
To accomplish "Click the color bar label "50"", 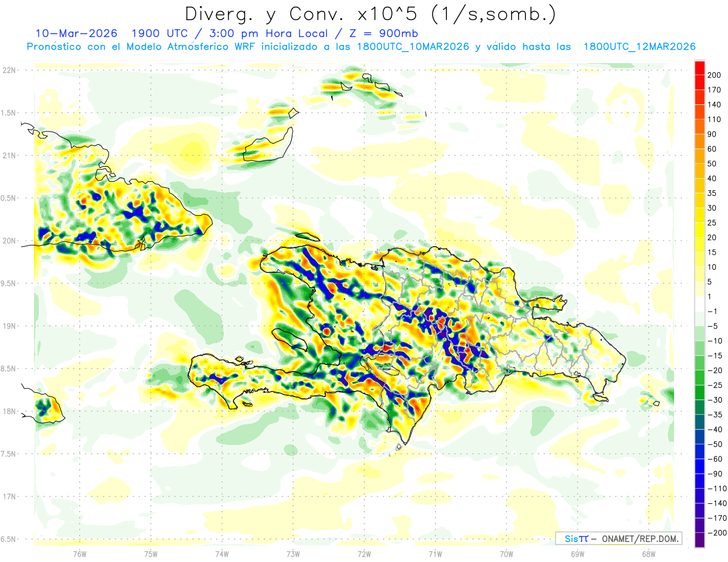I will point(713,164).
